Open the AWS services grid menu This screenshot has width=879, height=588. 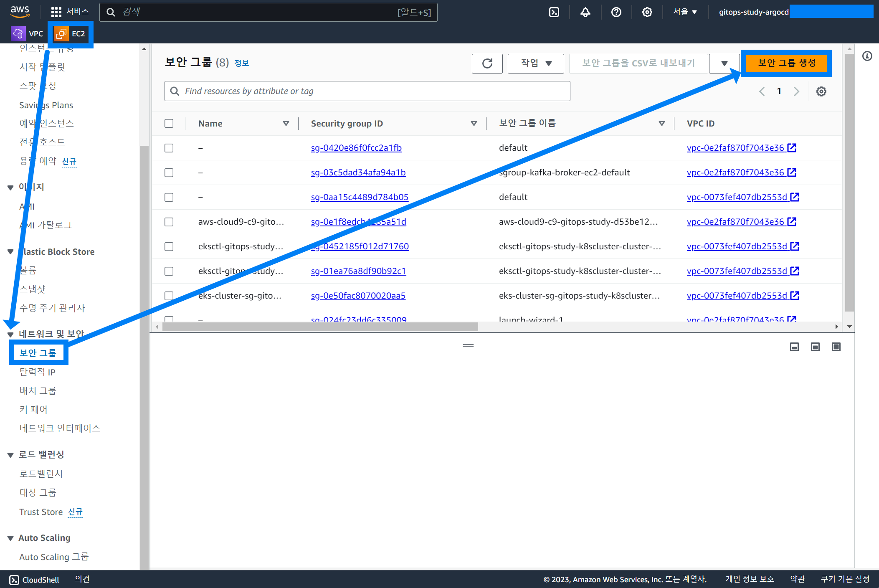click(x=56, y=12)
